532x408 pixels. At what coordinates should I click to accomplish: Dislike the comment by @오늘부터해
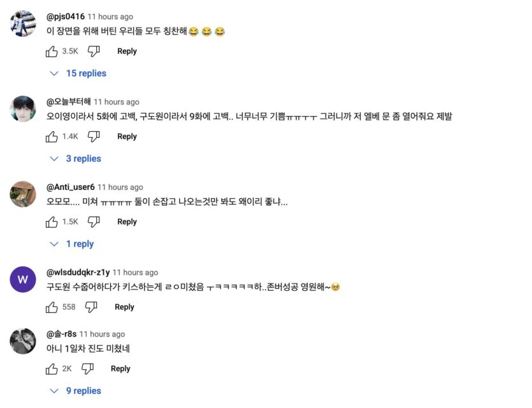point(94,136)
